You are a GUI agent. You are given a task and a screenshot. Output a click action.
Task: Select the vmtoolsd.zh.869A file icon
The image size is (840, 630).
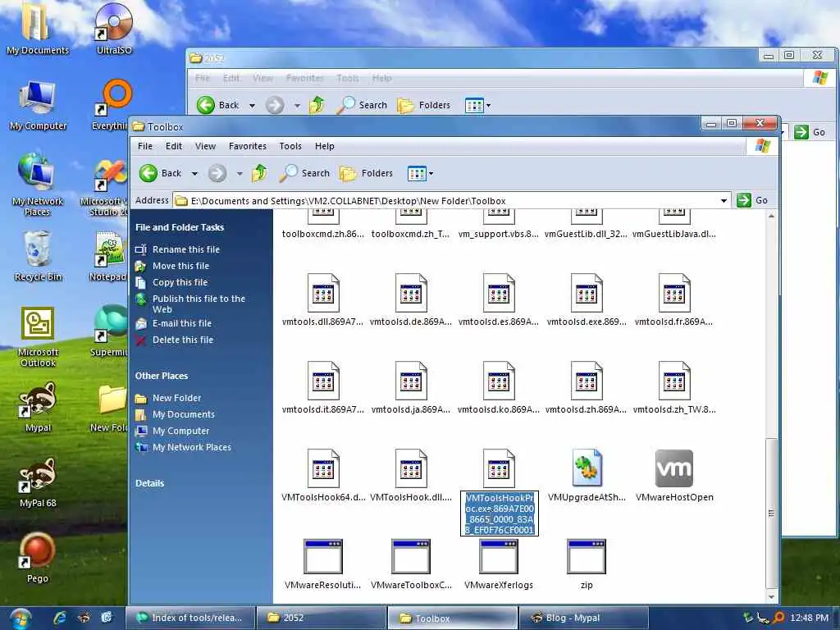587,381
